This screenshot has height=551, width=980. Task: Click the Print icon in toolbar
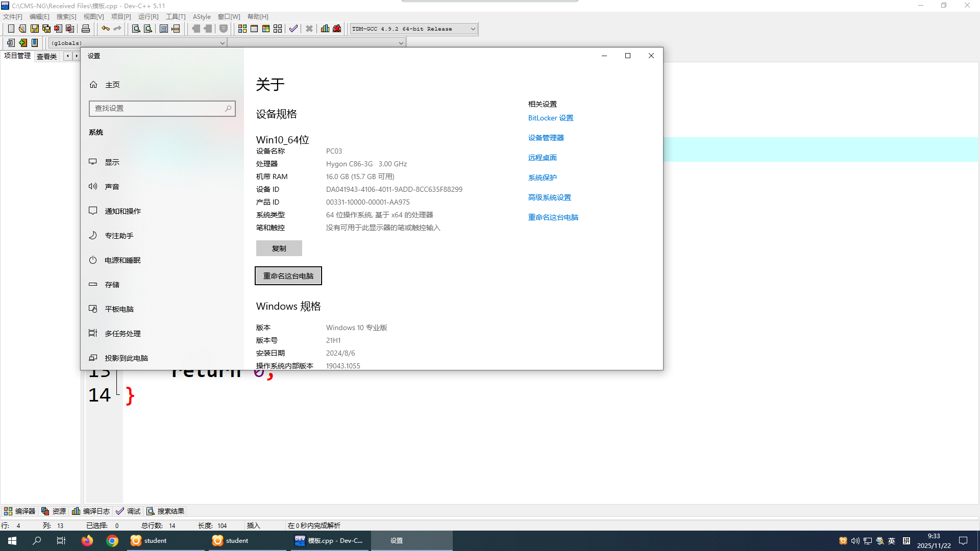86,29
